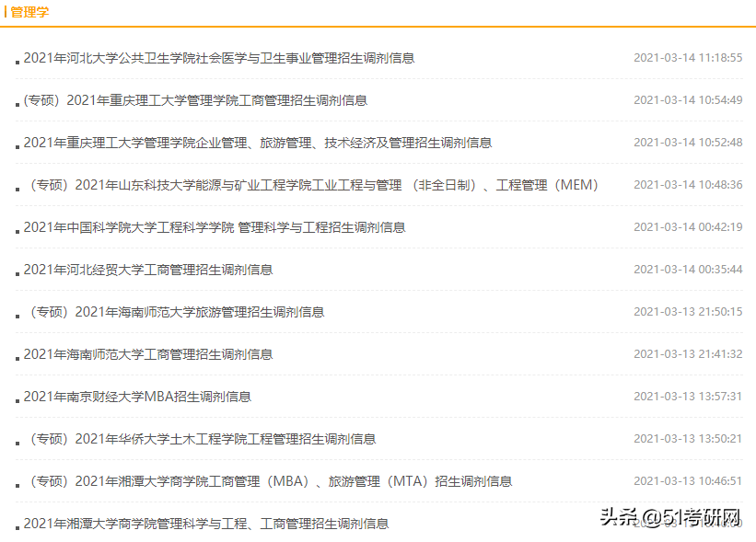The height and width of the screenshot is (542, 756).
Task: Click the bullet icon before 山东科技大学 entry
Action: click(x=16, y=188)
